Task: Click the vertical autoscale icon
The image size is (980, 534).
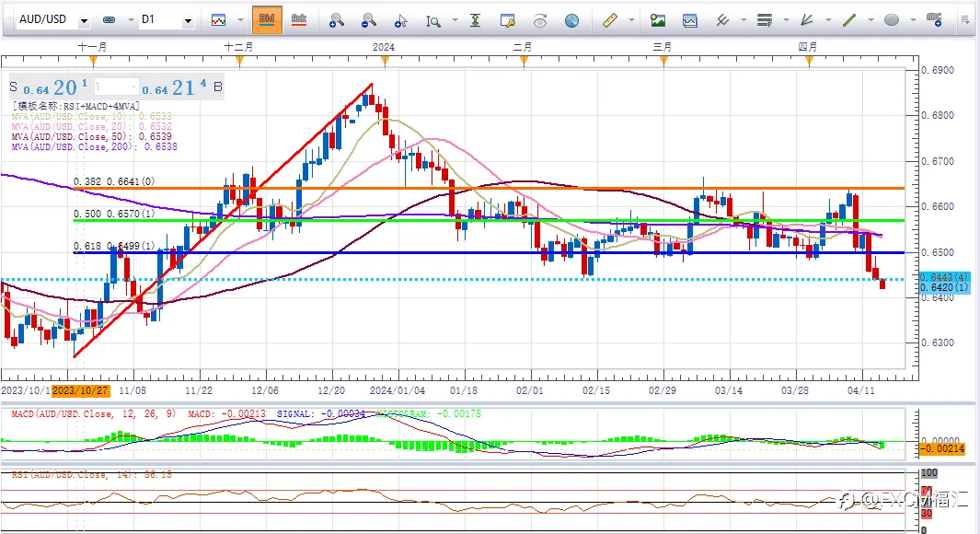Action: point(475,20)
